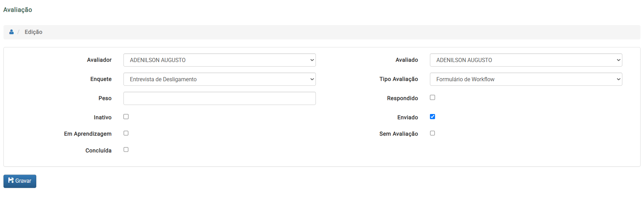The image size is (644, 197).
Task: Tick the Sem Avaliação checkbox
Action: (x=432, y=133)
